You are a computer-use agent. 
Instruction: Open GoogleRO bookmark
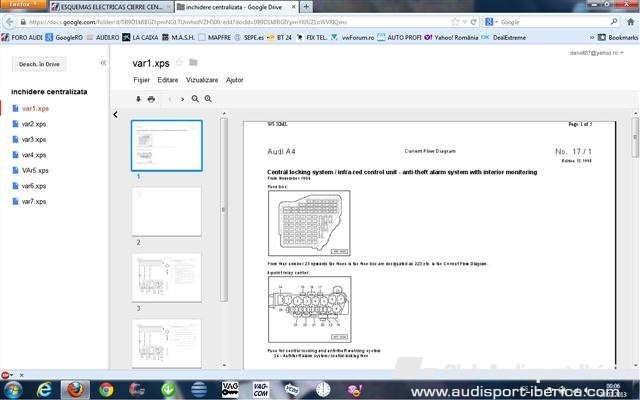click(64, 38)
